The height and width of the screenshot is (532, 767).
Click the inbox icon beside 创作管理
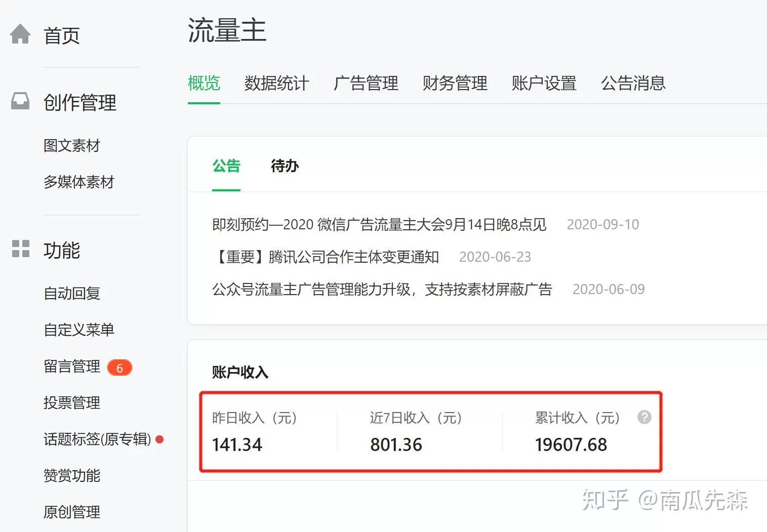[x=20, y=101]
